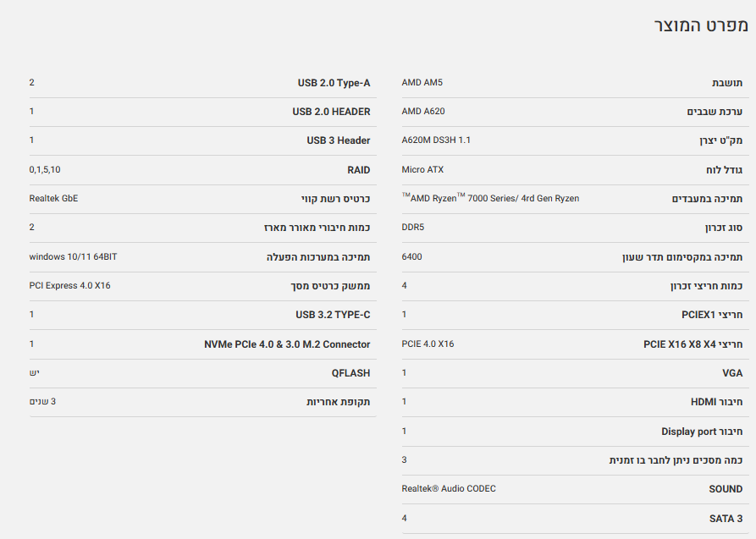
Task: Click the 'A620M DS3H 1.1' model number
Action: 435,140
